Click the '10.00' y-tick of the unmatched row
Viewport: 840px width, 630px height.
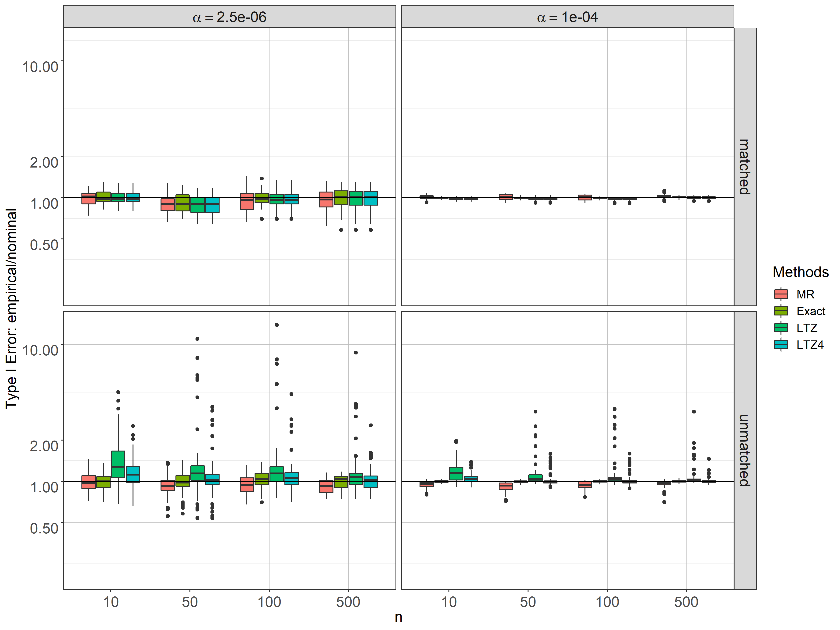pos(40,350)
